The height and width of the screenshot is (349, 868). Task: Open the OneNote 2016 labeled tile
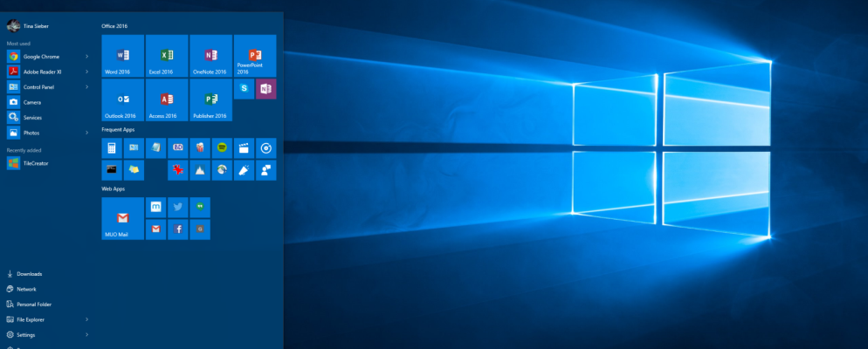point(211,56)
